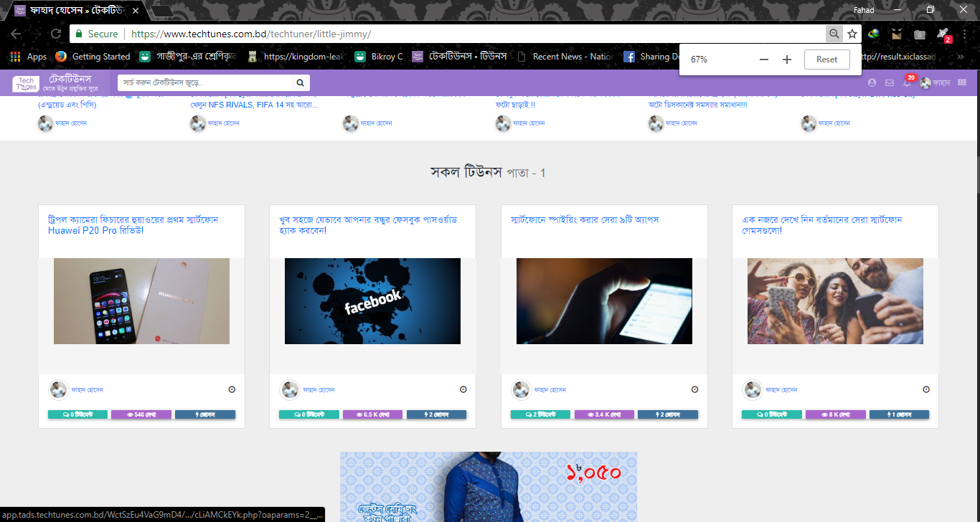This screenshot has width=980, height=522.
Task: Open the Facebook Sharing bookmark
Action: [651, 57]
